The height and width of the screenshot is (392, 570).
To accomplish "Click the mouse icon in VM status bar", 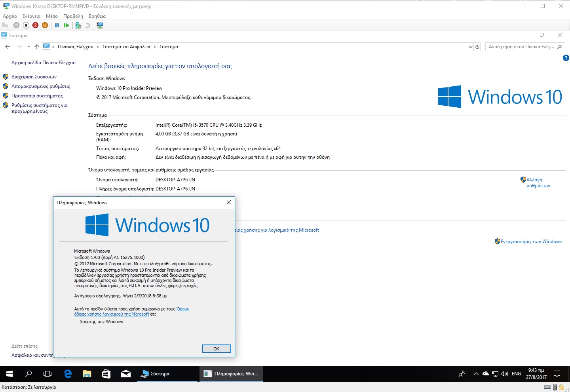I will [555, 387].
